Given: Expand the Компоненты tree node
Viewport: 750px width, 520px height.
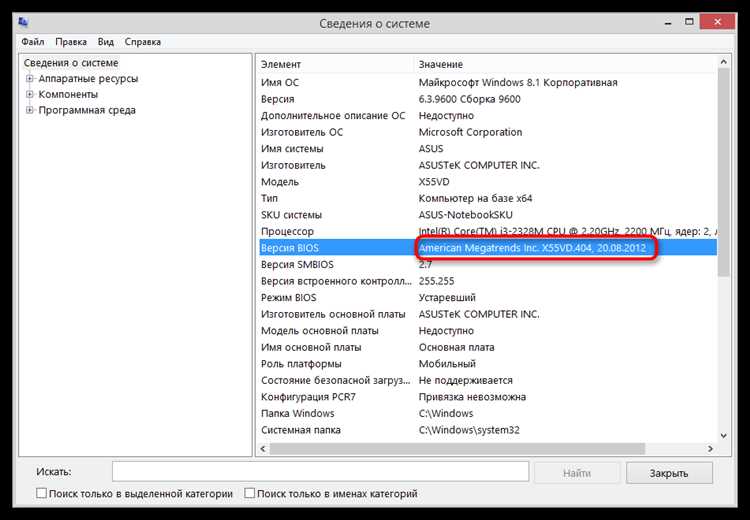Looking at the screenshot, I should (x=30, y=94).
